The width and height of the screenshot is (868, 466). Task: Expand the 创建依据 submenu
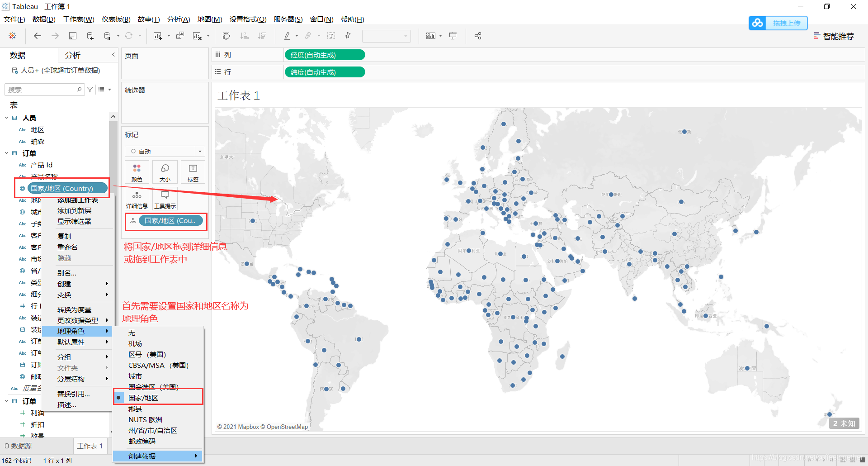[157, 456]
